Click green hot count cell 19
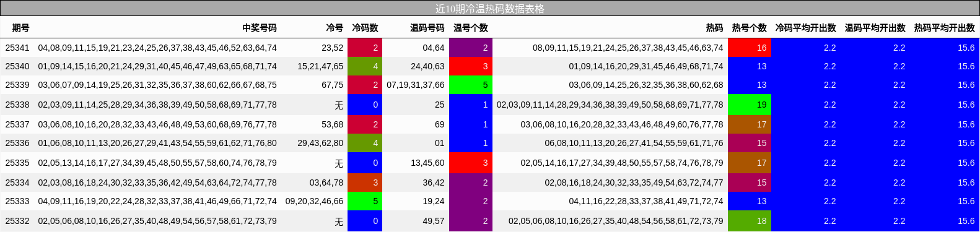This screenshot has height=232, width=980. (x=750, y=105)
